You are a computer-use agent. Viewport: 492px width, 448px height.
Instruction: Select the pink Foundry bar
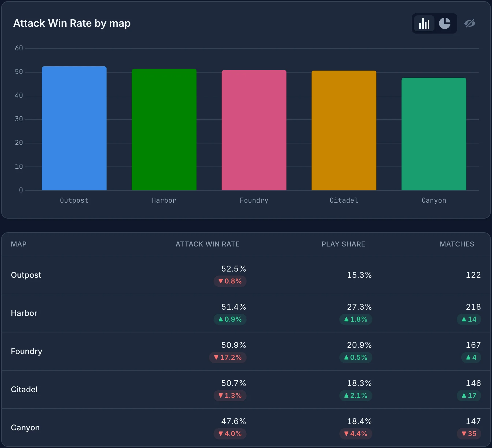click(x=254, y=130)
